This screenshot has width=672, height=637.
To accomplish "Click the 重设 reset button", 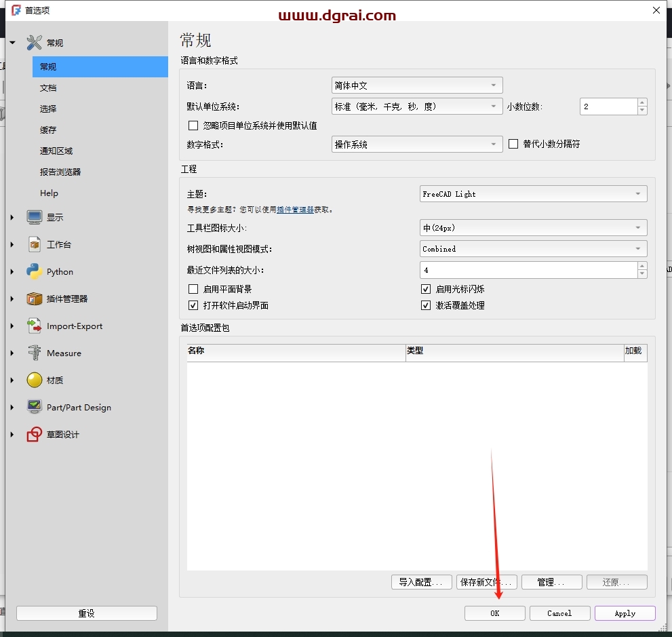I will [87, 613].
